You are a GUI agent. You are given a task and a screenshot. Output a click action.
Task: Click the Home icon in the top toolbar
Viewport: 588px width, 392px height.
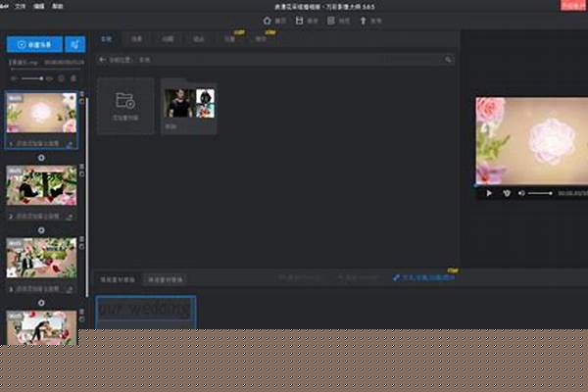tap(267, 21)
